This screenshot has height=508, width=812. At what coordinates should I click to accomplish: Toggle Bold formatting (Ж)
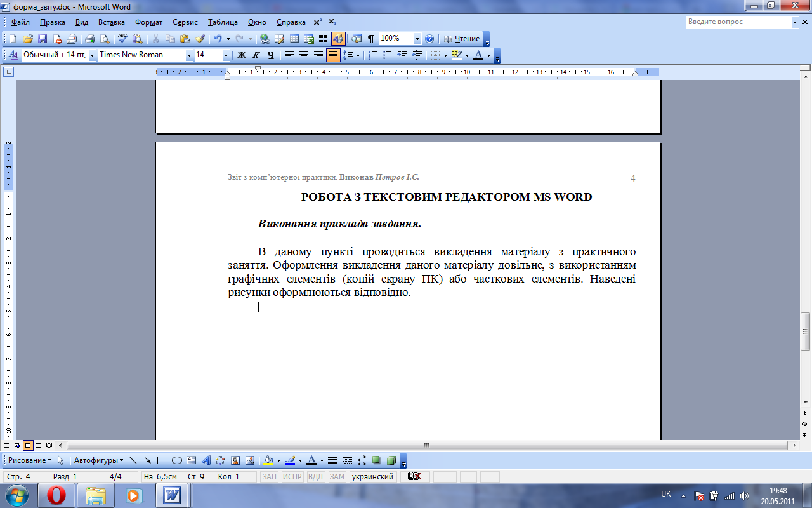242,55
